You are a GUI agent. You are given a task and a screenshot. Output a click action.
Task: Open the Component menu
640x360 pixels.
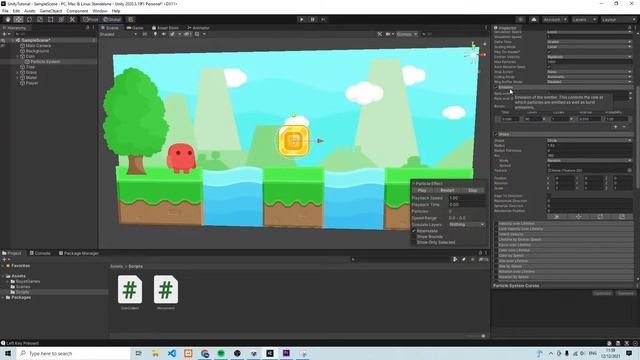[x=77, y=11]
